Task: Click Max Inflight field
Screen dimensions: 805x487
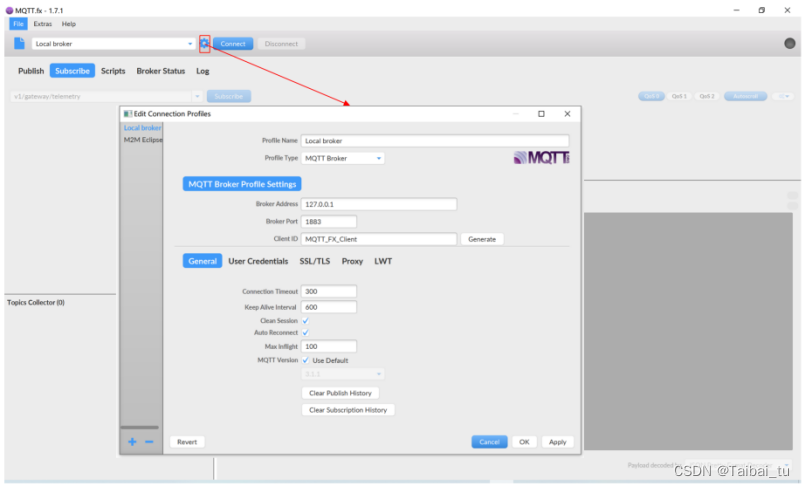Action: pos(329,346)
